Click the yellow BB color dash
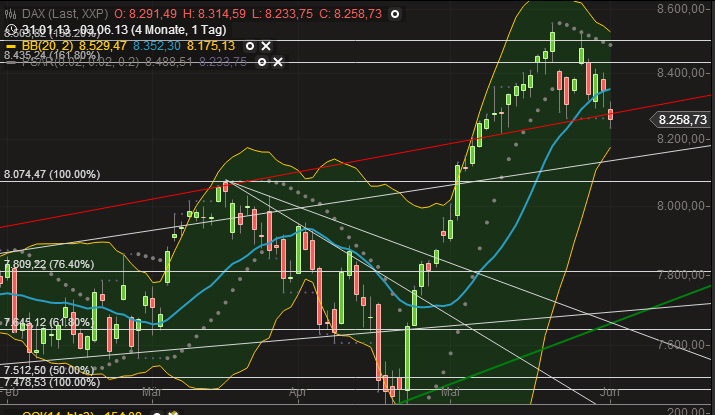 [x=11, y=47]
